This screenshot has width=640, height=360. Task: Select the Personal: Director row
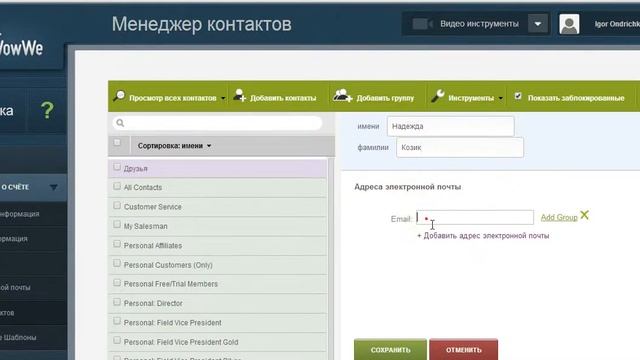click(218, 303)
